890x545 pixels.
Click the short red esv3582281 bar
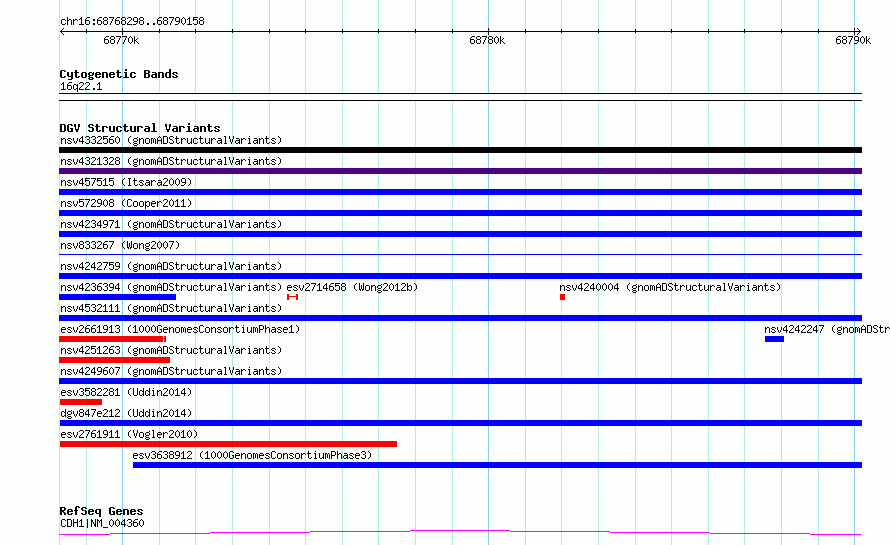click(81, 402)
